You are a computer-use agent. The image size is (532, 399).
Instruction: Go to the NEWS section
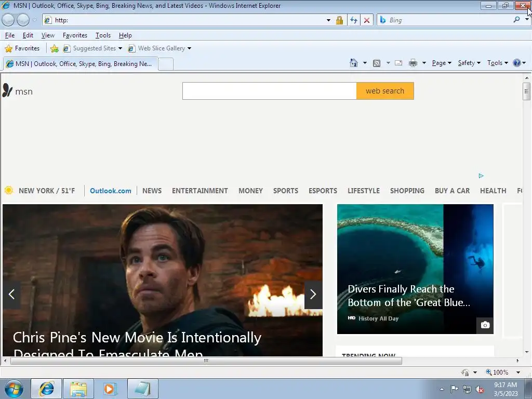(152, 191)
